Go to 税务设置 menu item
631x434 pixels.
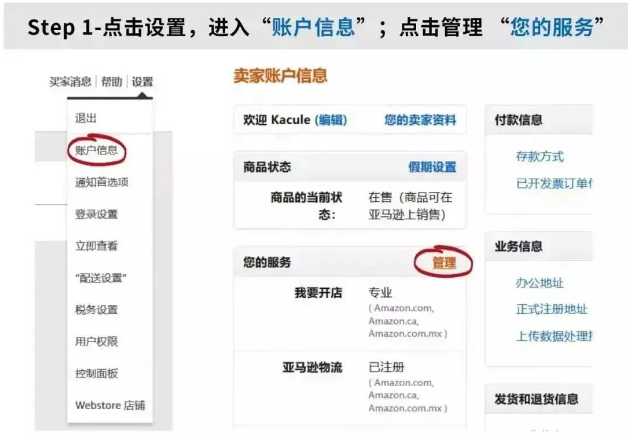point(96,309)
